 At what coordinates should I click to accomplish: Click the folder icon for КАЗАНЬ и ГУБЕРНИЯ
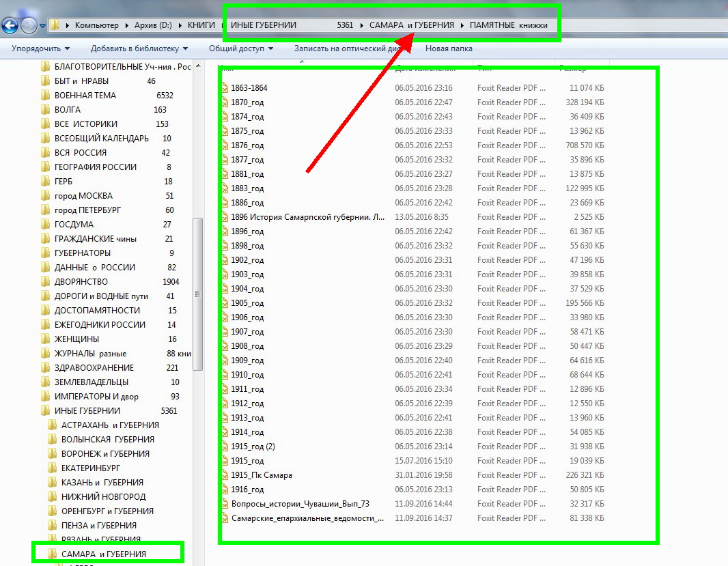tap(53, 483)
